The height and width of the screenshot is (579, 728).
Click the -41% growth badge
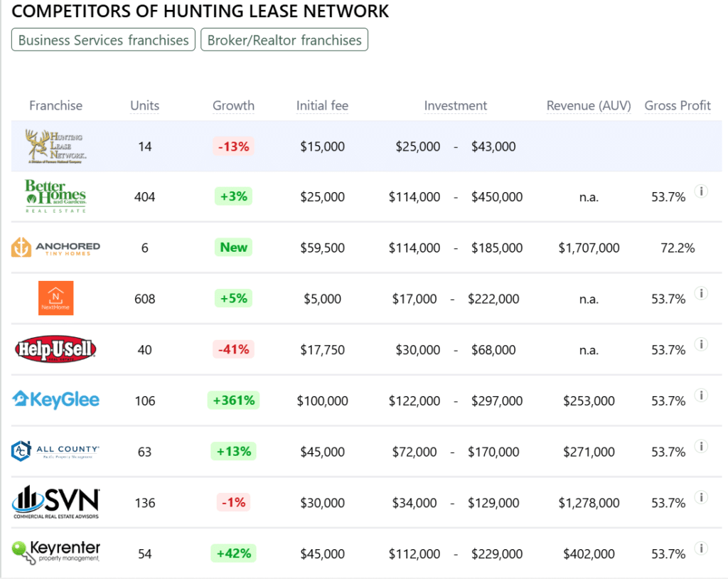point(233,349)
